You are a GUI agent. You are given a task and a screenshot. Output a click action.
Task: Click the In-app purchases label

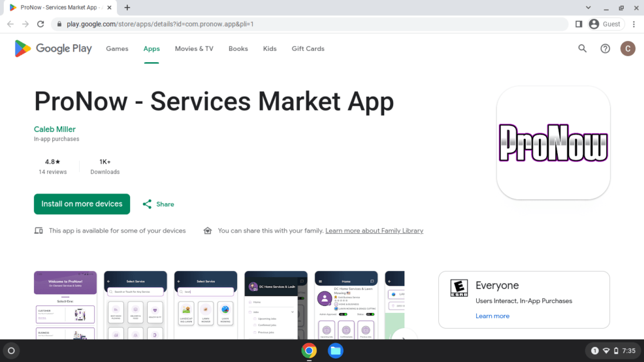(x=56, y=139)
